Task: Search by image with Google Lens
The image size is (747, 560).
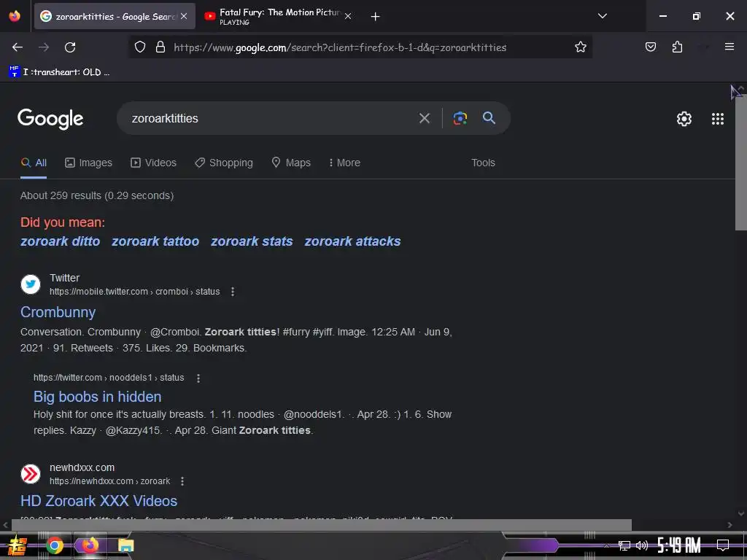Action: tap(460, 118)
